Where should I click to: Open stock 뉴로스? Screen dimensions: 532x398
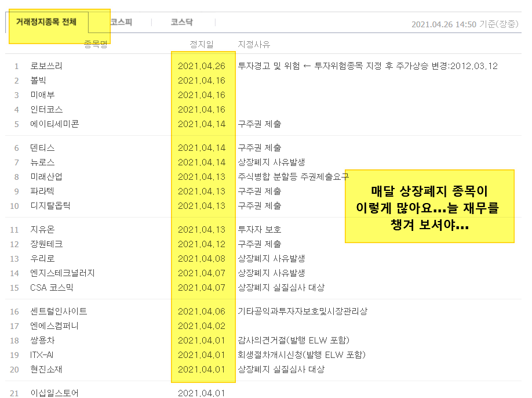pyautogui.click(x=42, y=162)
